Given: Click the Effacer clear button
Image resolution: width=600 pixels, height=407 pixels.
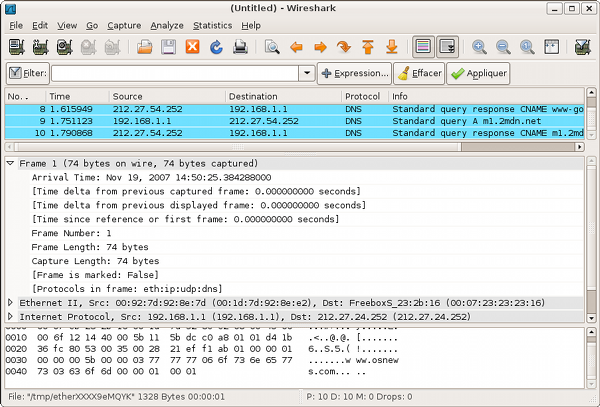Looking at the screenshot, I should 419,73.
